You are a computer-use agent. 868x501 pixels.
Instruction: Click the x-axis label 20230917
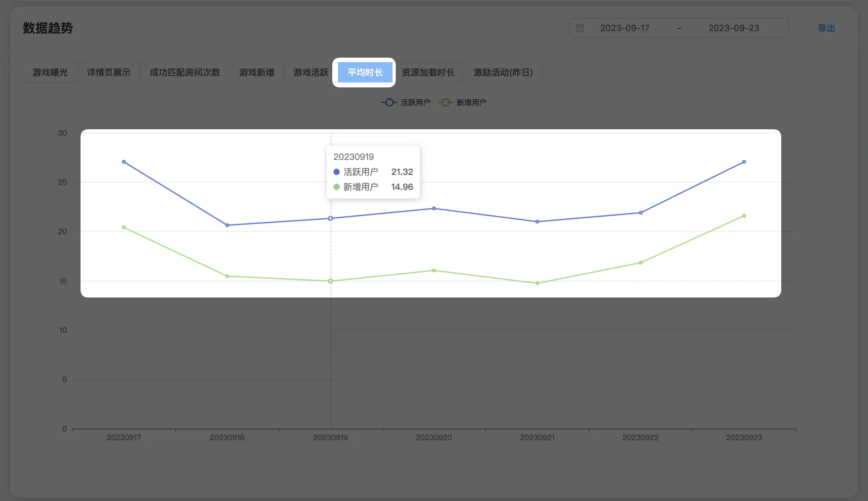(x=124, y=437)
